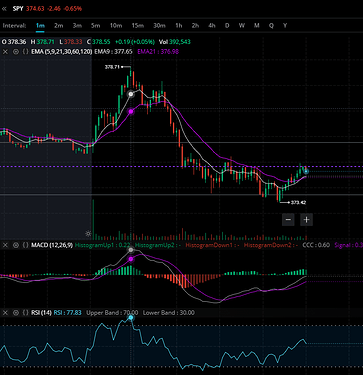Viewport: 363px width, 375px height.
Task: Switch to the 30m interval
Action: point(159,26)
